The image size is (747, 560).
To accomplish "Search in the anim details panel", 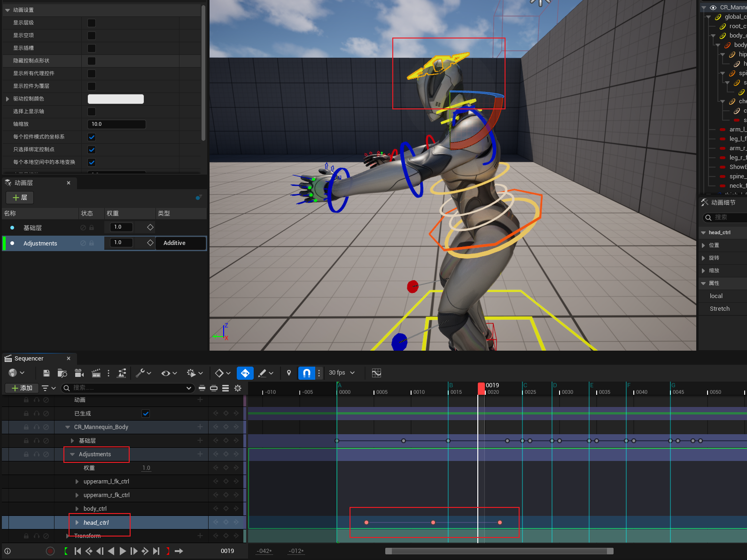I will coord(726,218).
